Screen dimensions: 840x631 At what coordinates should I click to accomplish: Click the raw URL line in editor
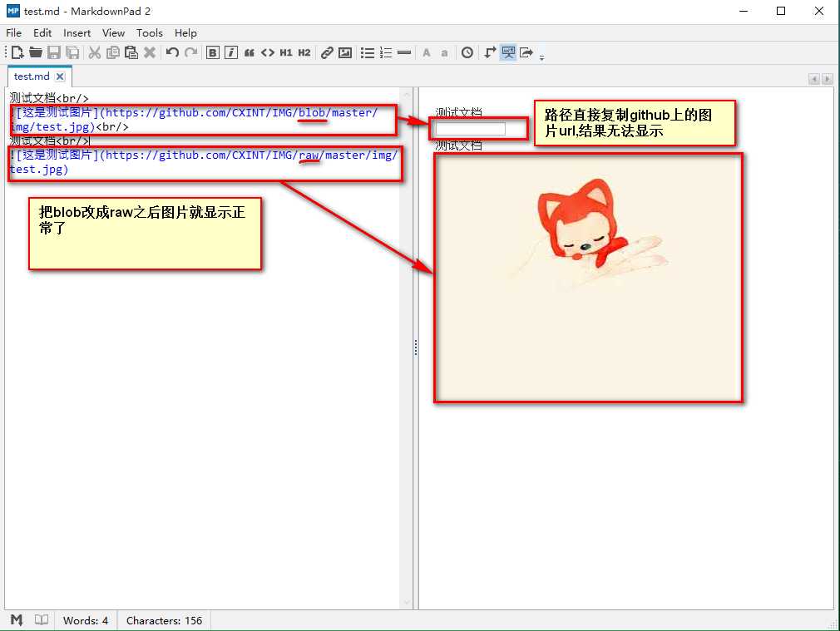(x=204, y=162)
